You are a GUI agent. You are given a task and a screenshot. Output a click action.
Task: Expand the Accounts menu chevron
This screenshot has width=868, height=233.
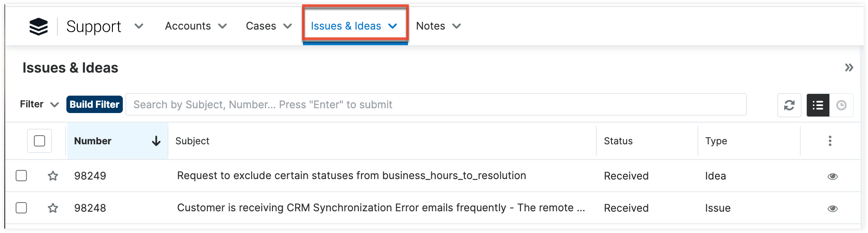pyautogui.click(x=223, y=26)
